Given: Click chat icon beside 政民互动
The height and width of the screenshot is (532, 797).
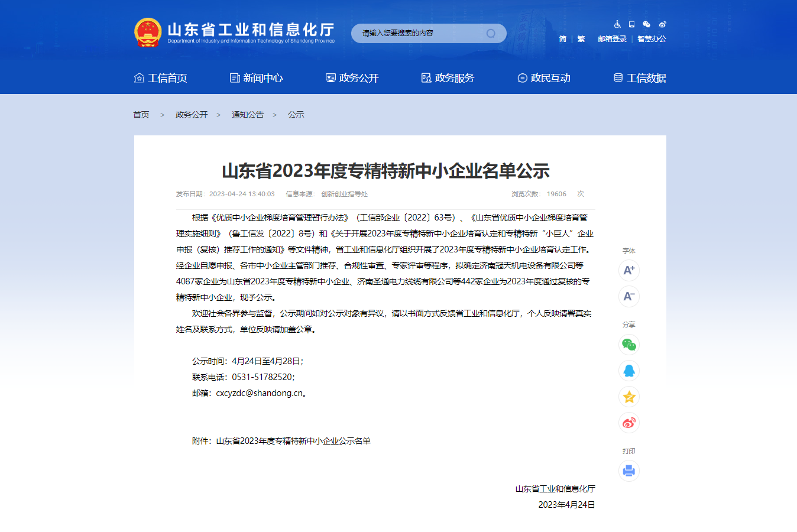Looking at the screenshot, I should click(522, 77).
